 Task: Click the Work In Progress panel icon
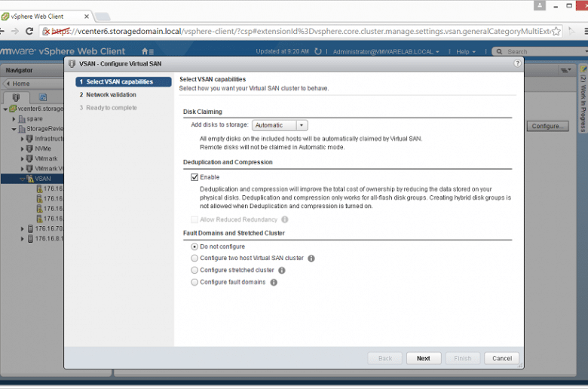(583, 69)
